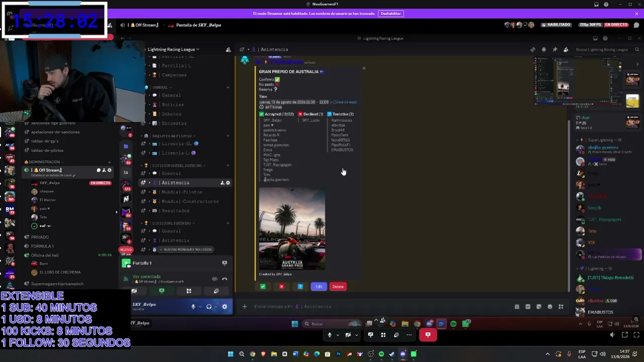Open the gift icon in message bar

517,306
